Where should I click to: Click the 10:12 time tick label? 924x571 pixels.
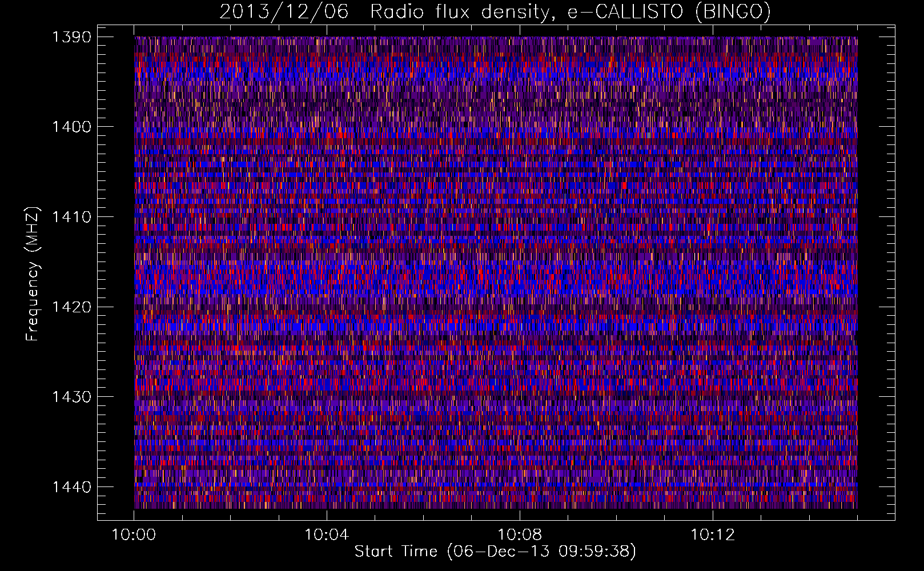click(x=713, y=535)
